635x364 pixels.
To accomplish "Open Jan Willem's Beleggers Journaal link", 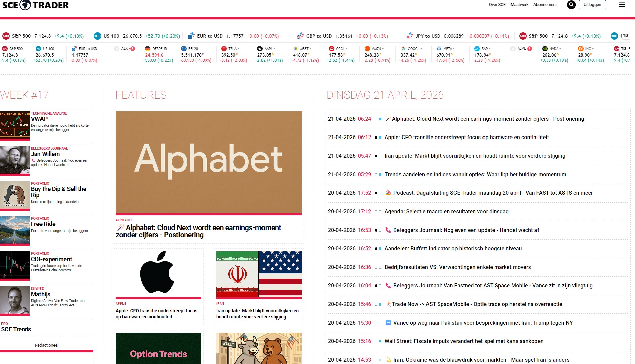I will (45, 154).
